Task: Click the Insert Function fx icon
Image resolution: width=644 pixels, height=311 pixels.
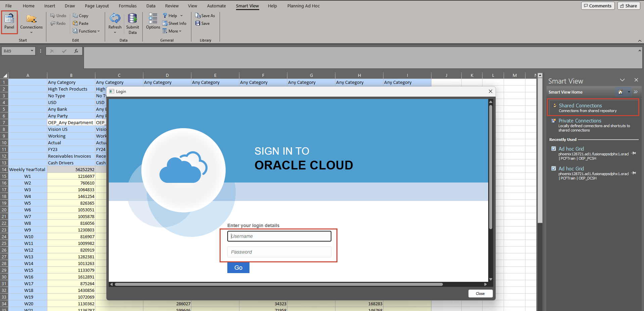Action: point(76,51)
